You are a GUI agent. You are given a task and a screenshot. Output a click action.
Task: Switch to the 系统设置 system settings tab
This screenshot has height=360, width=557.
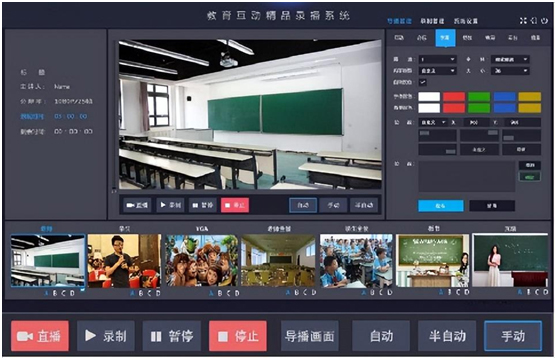coord(466,21)
